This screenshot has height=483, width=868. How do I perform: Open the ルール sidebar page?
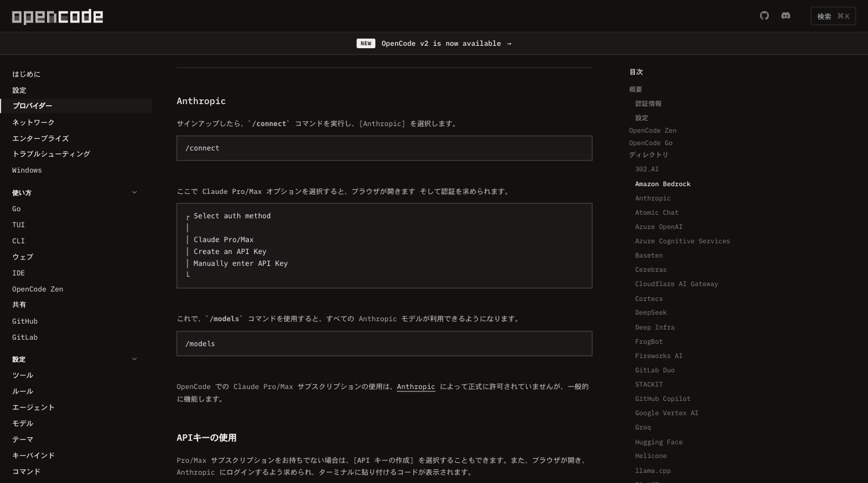pos(23,391)
